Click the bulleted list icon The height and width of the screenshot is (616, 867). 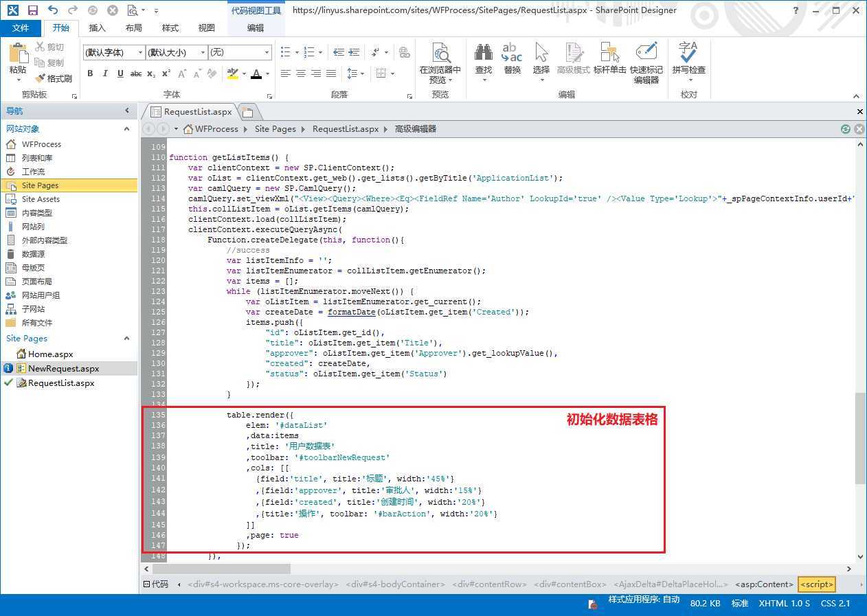pos(286,52)
